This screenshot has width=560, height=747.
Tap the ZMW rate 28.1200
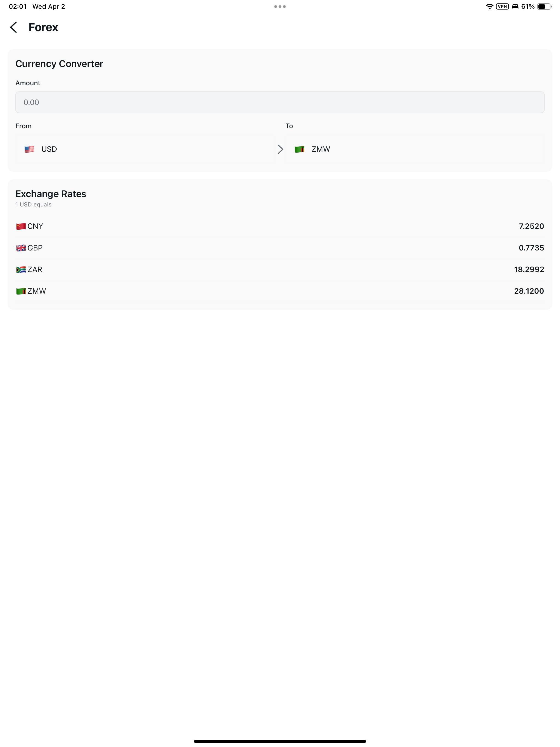coord(529,291)
